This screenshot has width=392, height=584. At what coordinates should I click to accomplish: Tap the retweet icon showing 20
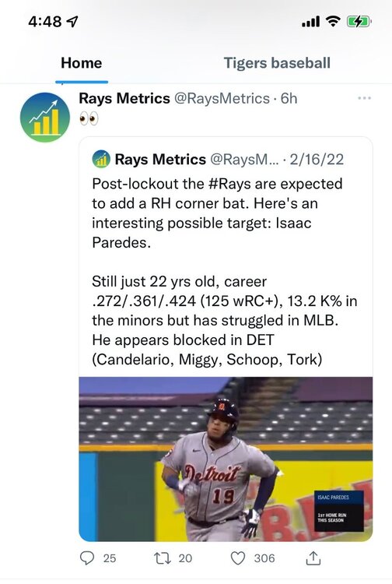pos(163,558)
